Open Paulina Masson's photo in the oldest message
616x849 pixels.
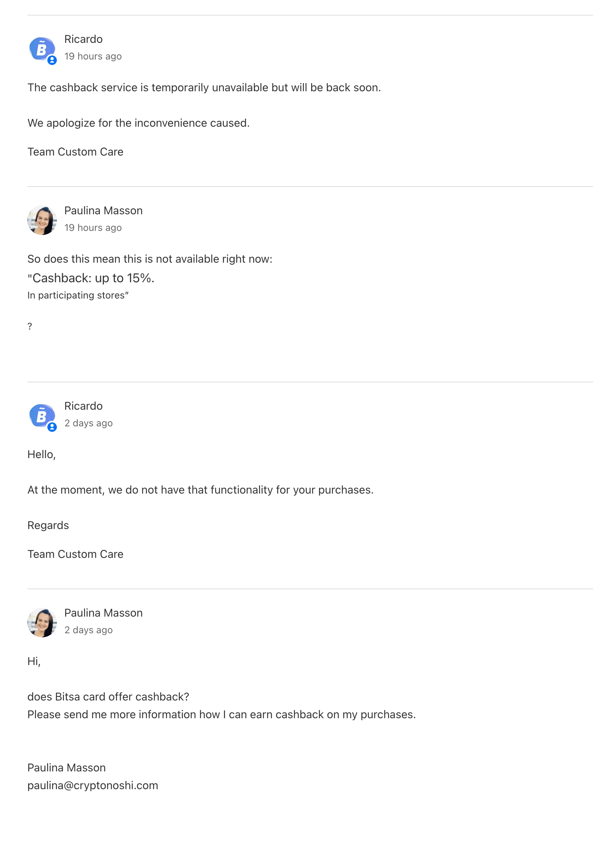pos(42,623)
